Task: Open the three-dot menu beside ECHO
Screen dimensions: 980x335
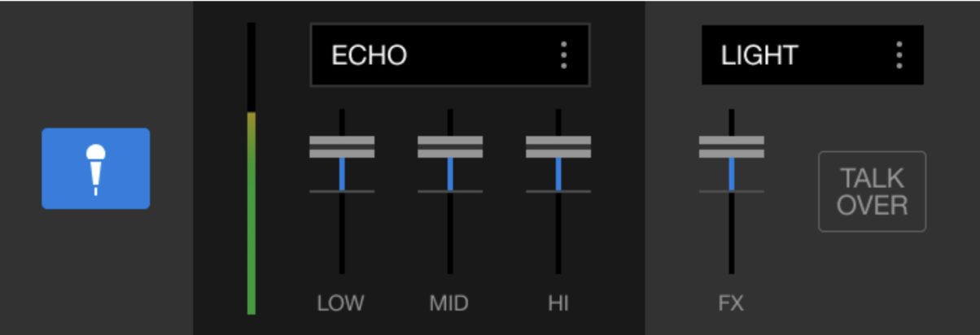Action: pos(563,54)
